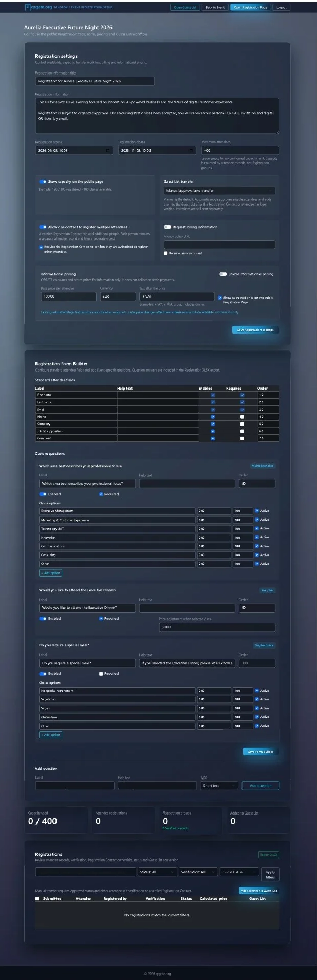Click the Multiple choice type badge

point(263,466)
